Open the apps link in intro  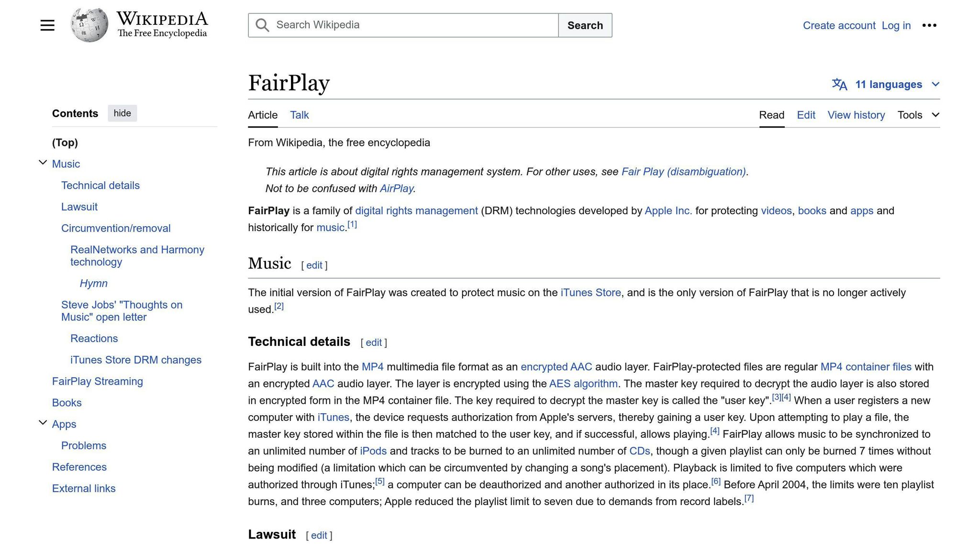862,211
